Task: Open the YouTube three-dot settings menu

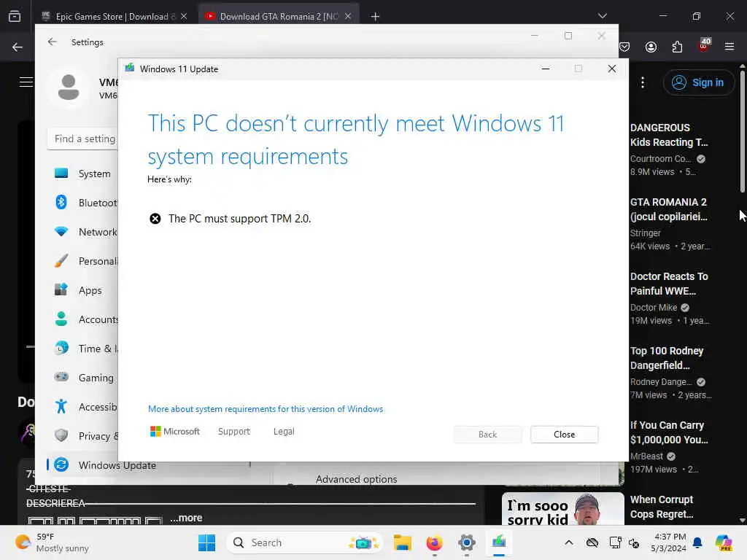Action: tap(643, 82)
